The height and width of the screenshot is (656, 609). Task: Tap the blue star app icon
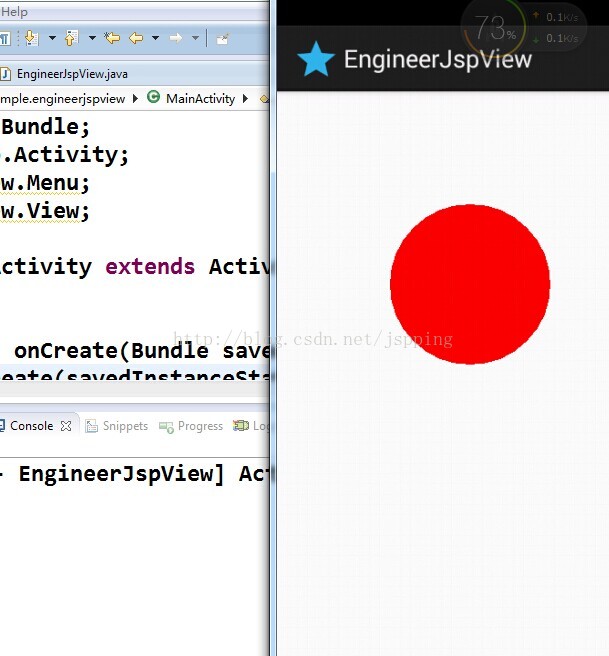[316, 59]
